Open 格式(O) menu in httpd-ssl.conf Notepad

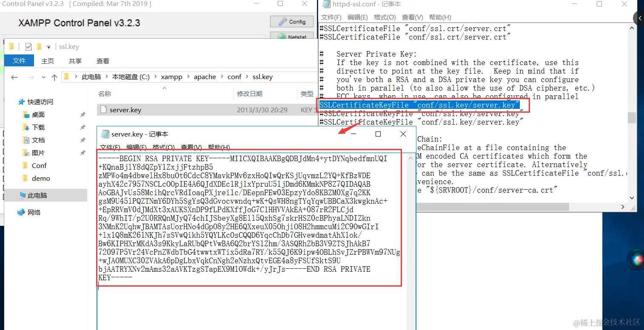[385, 17]
